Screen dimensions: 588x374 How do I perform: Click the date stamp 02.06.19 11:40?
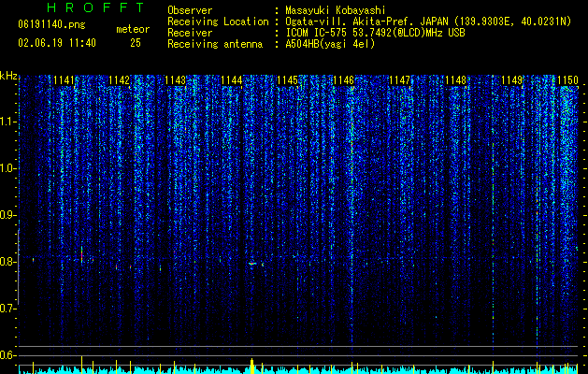point(57,43)
